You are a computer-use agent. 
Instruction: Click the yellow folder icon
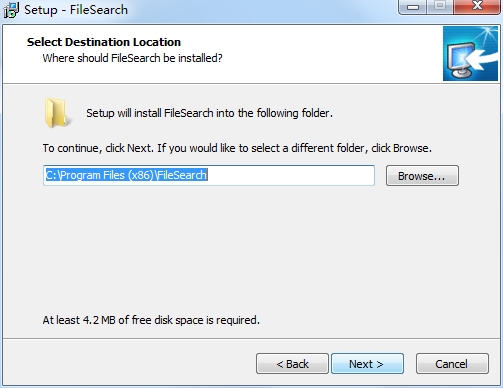tap(56, 113)
